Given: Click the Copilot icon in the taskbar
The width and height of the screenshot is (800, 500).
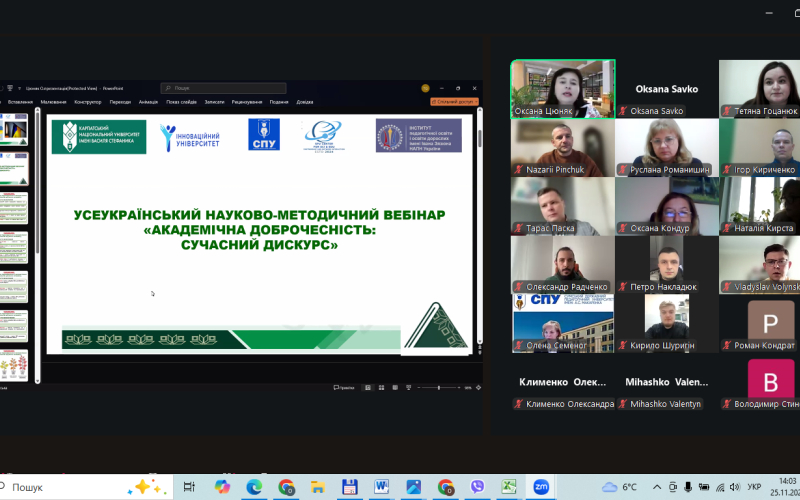Looking at the screenshot, I should (221, 487).
